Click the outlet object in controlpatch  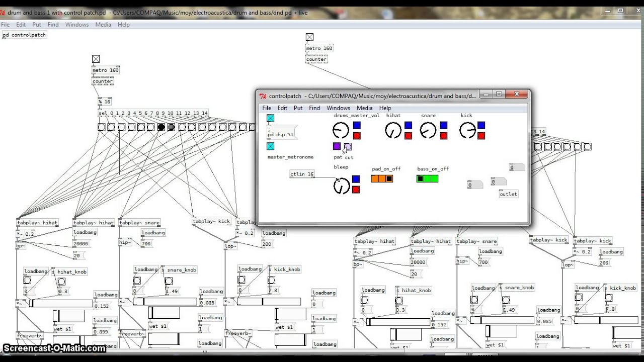pyautogui.click(x=508, y=194)
